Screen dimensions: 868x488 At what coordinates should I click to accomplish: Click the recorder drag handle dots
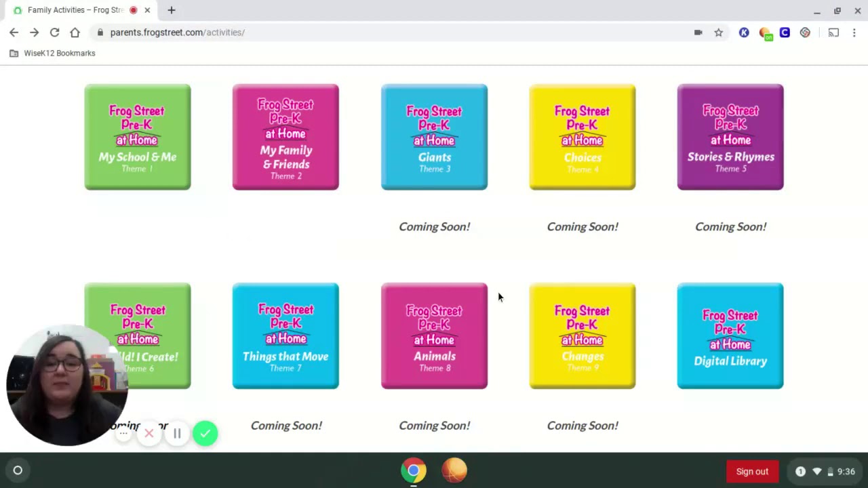pos(123,433)
